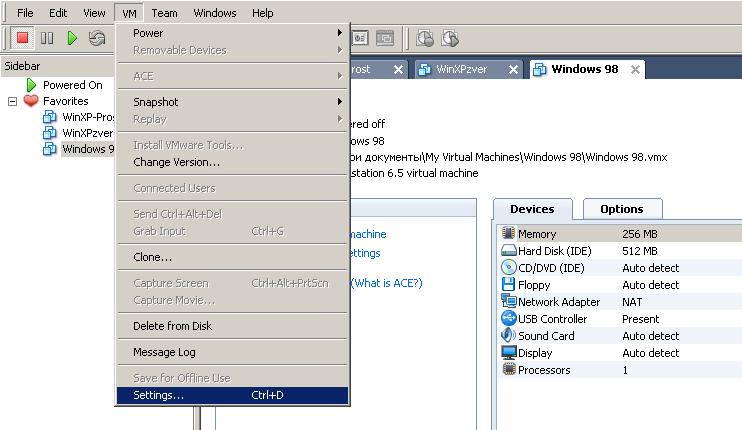Image resolution: width=742 pixels, height=430 pixels.
Task: Click the USB Controller icon
Action: pyautogui.click(x=508, y=318)
